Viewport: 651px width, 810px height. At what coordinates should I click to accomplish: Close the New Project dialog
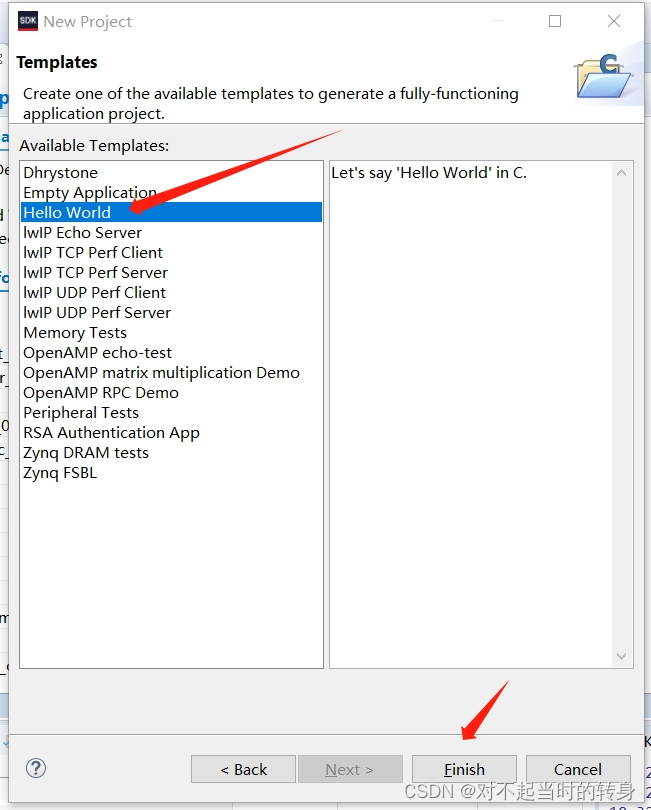tap(614, 21)
